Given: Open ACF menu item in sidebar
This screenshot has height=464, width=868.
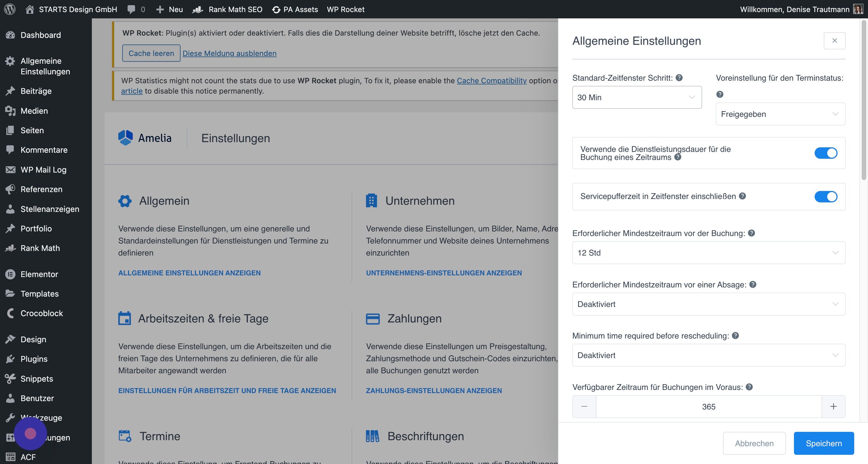Looking at the screenshot, I should (x=28, y=457).
